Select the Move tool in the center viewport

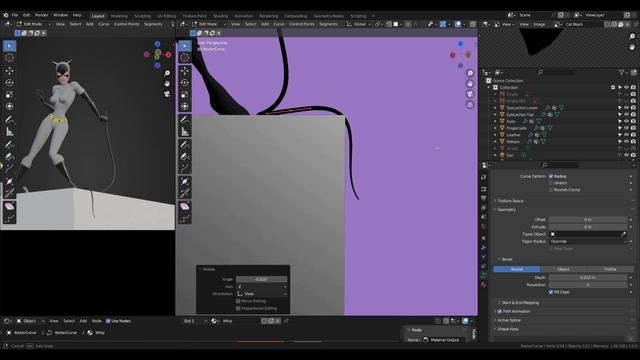[184, 71]
